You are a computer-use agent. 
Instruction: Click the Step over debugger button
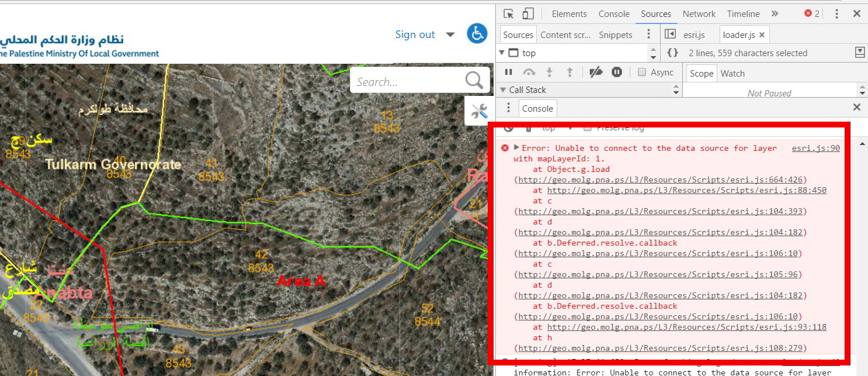tap(529, 73)
